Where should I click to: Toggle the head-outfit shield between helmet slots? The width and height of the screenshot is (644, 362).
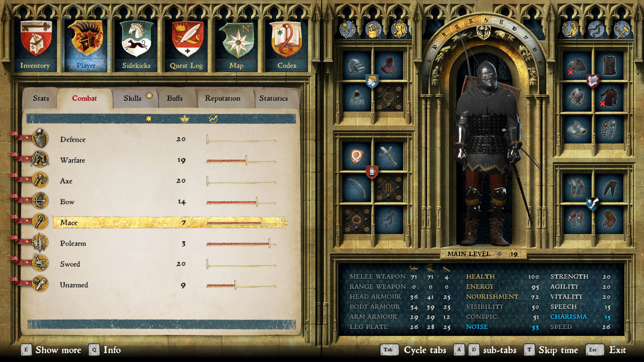point(372,81)
